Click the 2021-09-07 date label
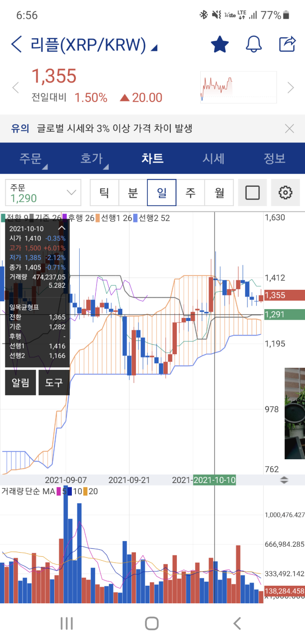305x644 pixels. 66,480
